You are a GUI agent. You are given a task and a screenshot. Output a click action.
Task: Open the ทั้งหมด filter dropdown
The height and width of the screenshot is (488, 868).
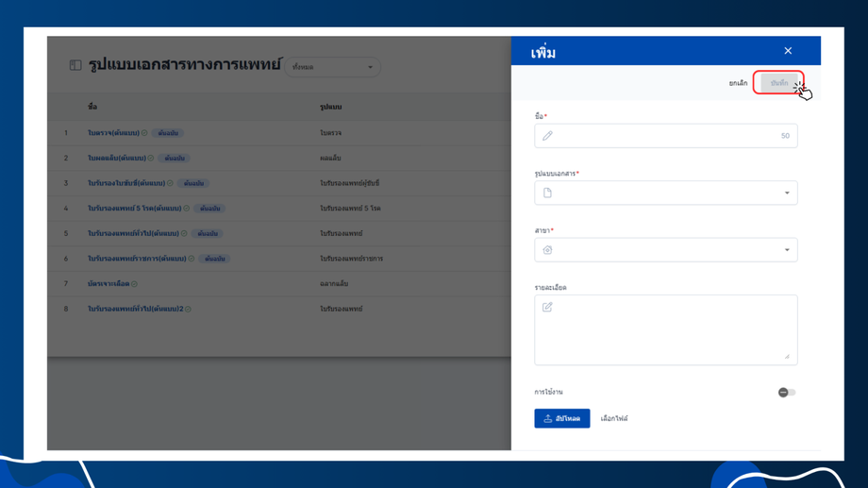[332, 67]
